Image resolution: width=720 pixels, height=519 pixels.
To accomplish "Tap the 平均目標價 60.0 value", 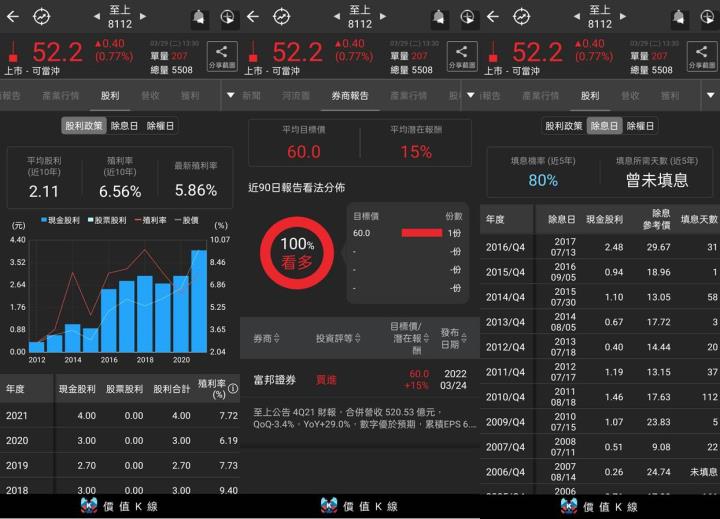I will 304,151.
